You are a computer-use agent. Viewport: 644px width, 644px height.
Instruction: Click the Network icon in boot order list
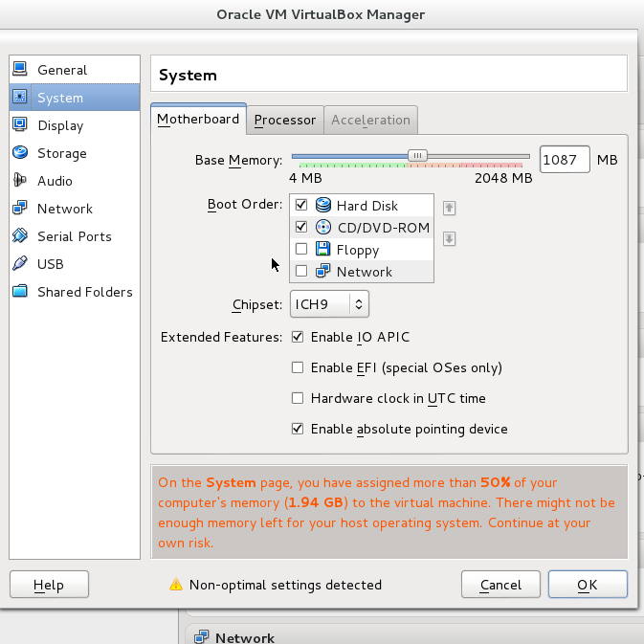click(323, 271)
